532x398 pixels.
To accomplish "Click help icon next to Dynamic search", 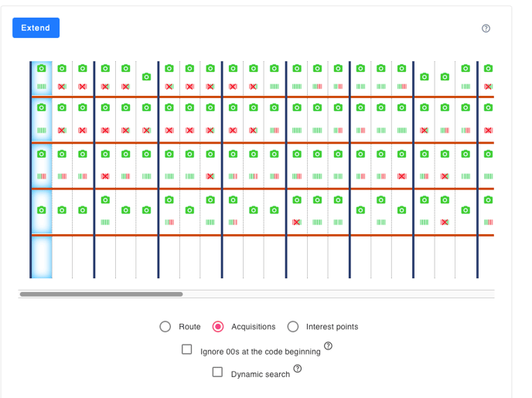I will pyautogui.click(x=298, y=369).
